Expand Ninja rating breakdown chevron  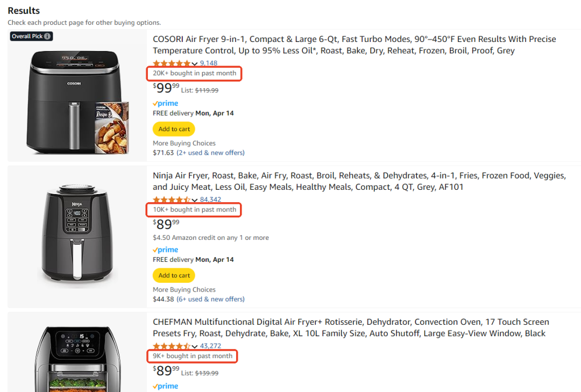tap(195, 201)
